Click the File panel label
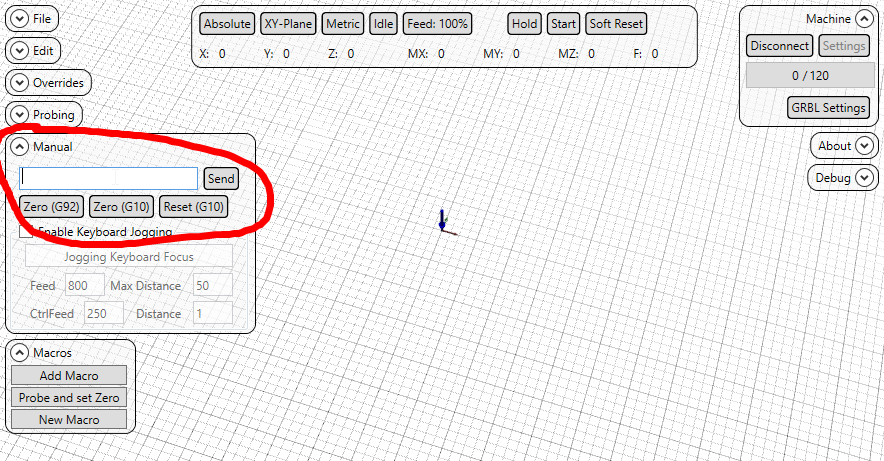 coord(42,19)
